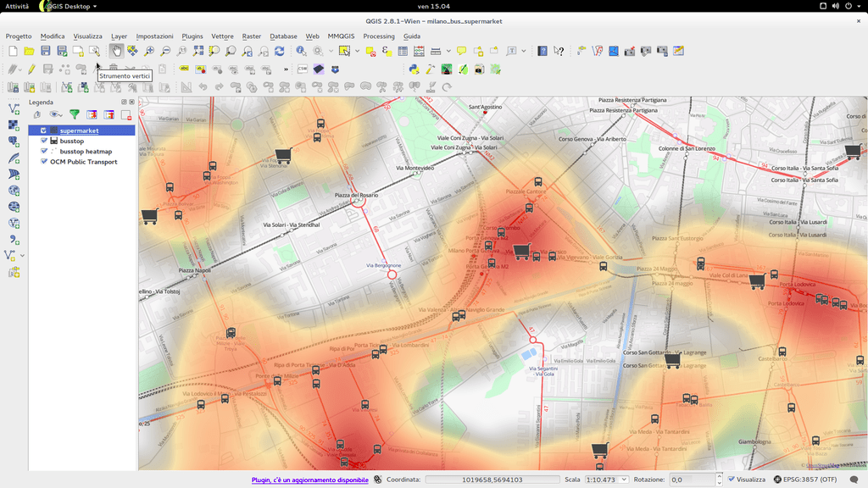Click the What's This question cursor icon

(x=559, y=51)
